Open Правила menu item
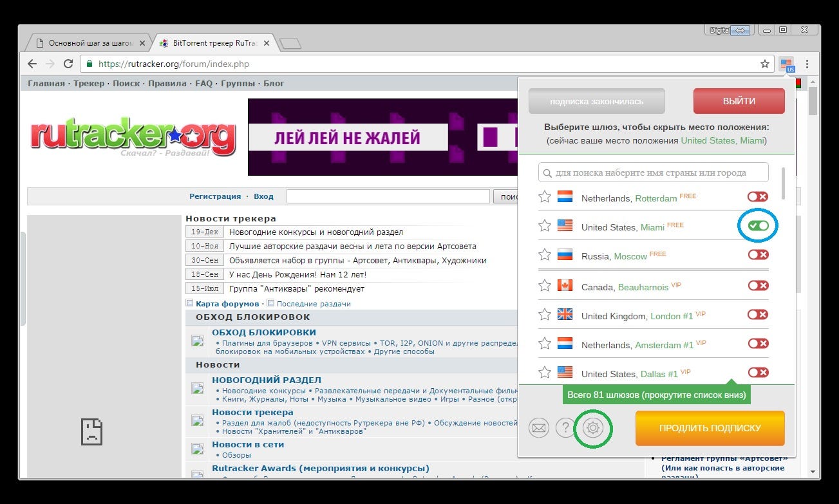839x504 pixels. coord(167,84)
